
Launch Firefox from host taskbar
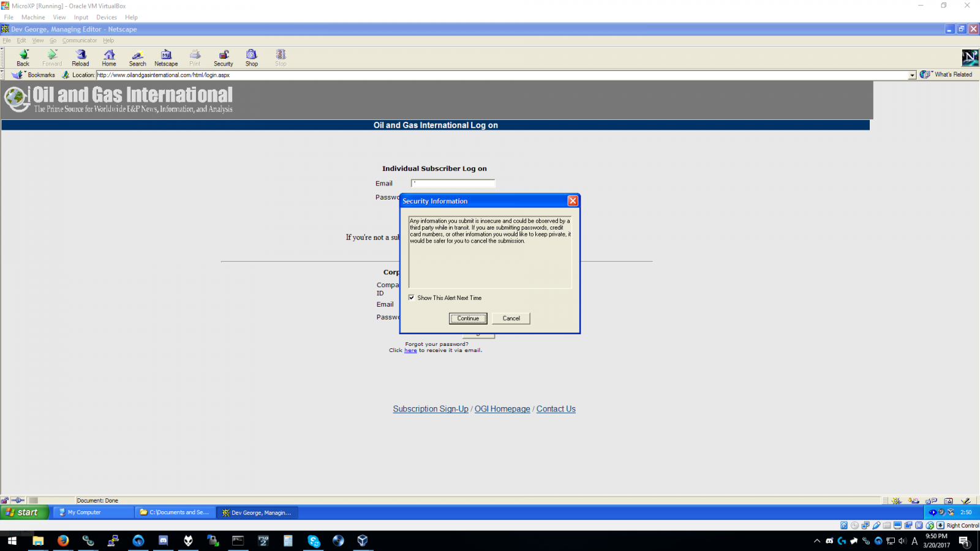(63, 541)
